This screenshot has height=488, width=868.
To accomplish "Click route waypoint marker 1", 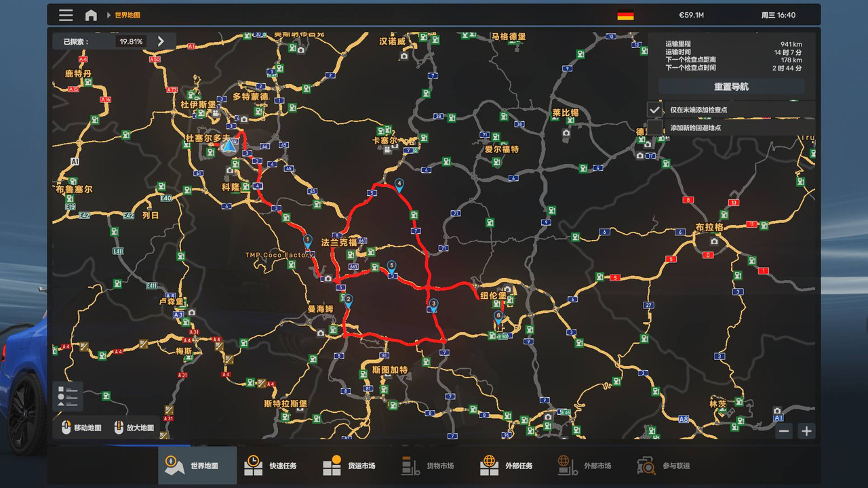I will [x=307, y=242].
